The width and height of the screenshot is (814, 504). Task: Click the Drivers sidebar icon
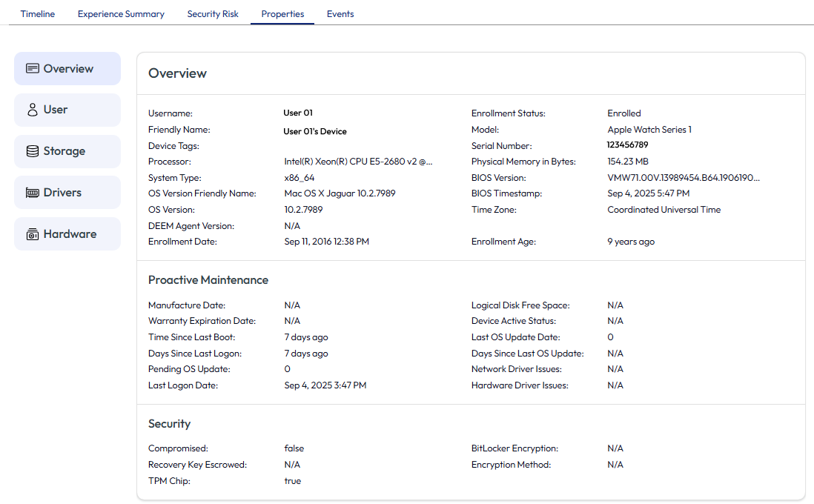coord(32,193)
